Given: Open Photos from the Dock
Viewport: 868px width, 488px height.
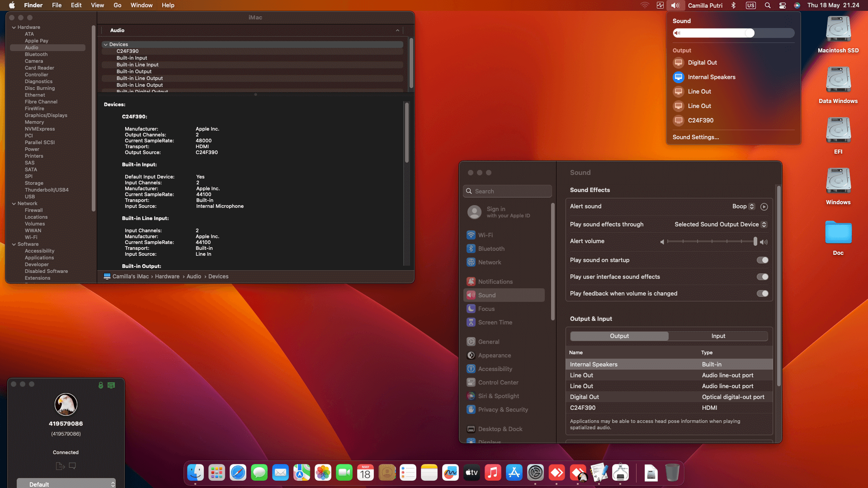Looking at the screenshot, I should pyautogui.click(x=323, y=473).
